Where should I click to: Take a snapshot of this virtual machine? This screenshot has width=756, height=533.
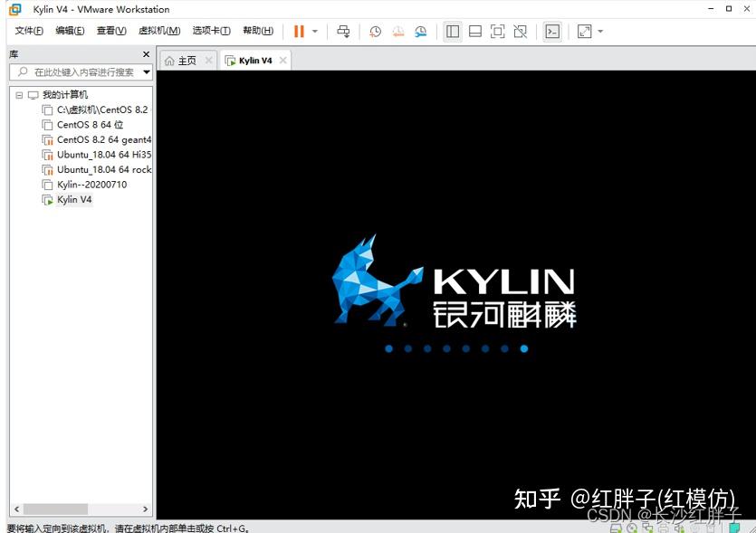pos(375,32)
